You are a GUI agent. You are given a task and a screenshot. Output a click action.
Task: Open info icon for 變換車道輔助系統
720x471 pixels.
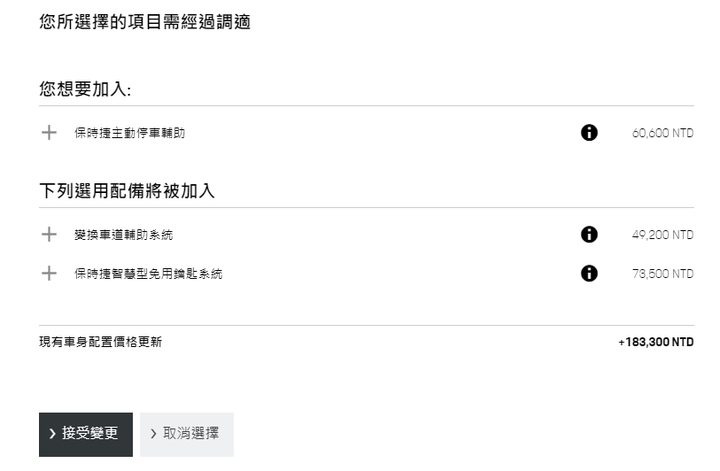click(x=589, y=235)
